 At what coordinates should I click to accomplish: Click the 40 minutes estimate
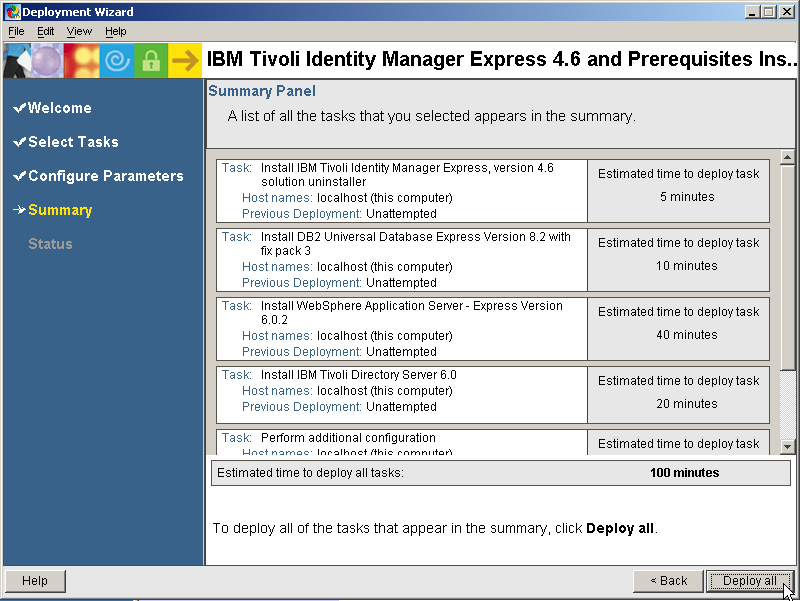point(687,334)
